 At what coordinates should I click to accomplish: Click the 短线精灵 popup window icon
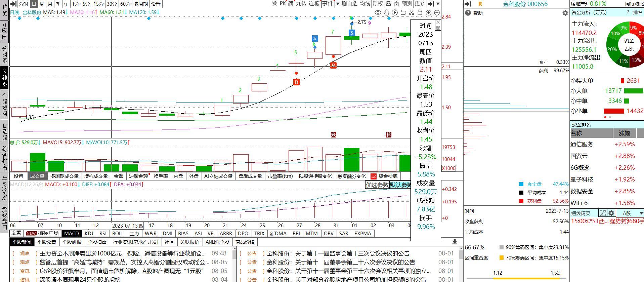(602, 213)
